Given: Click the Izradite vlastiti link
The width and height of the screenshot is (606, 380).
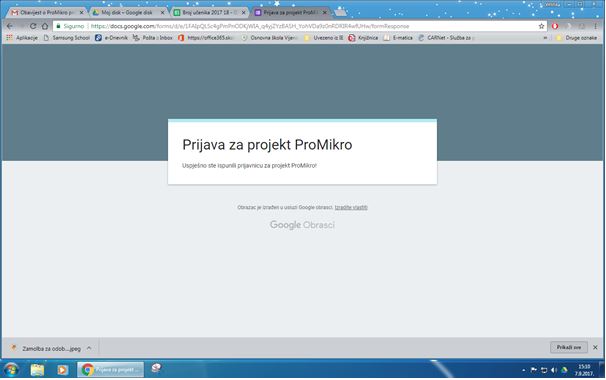Looking at the screenshot, I should (351, 208).
